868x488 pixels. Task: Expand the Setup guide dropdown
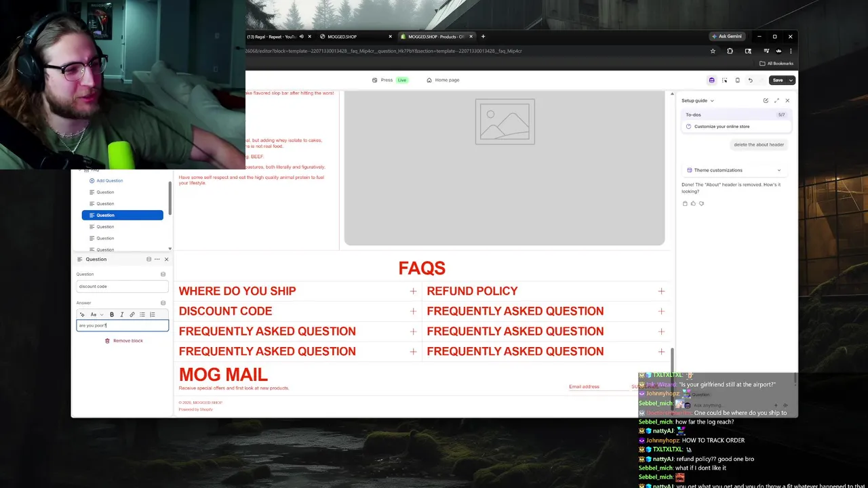click(698, 100)
